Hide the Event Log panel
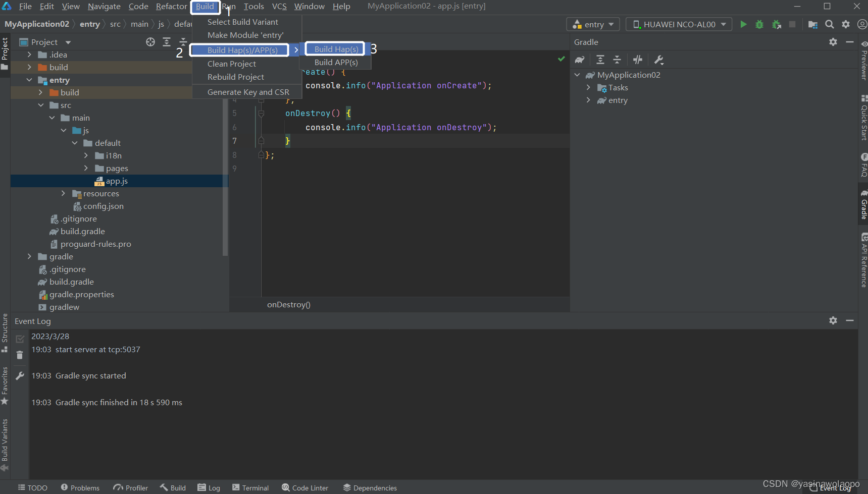 pos(850,320)
